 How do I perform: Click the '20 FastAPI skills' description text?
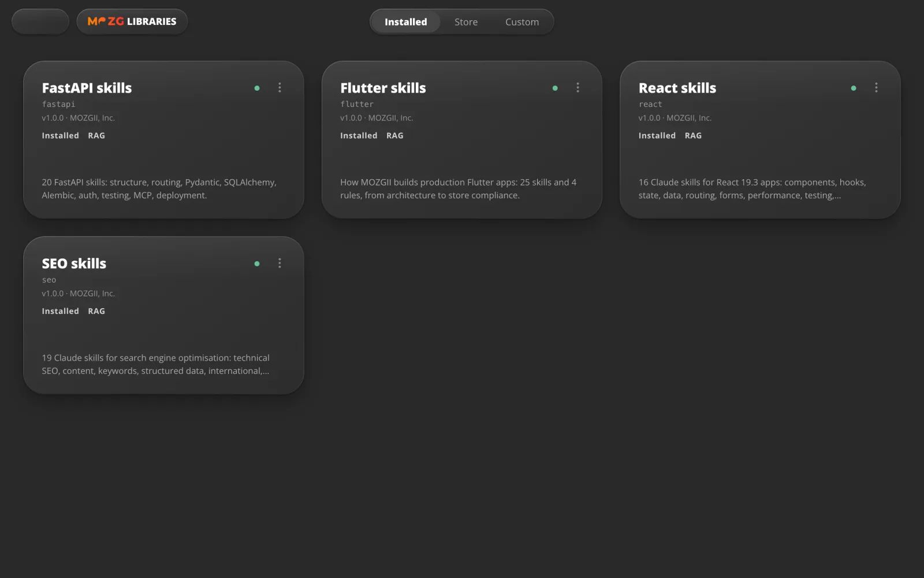click(x=159, y=188)
